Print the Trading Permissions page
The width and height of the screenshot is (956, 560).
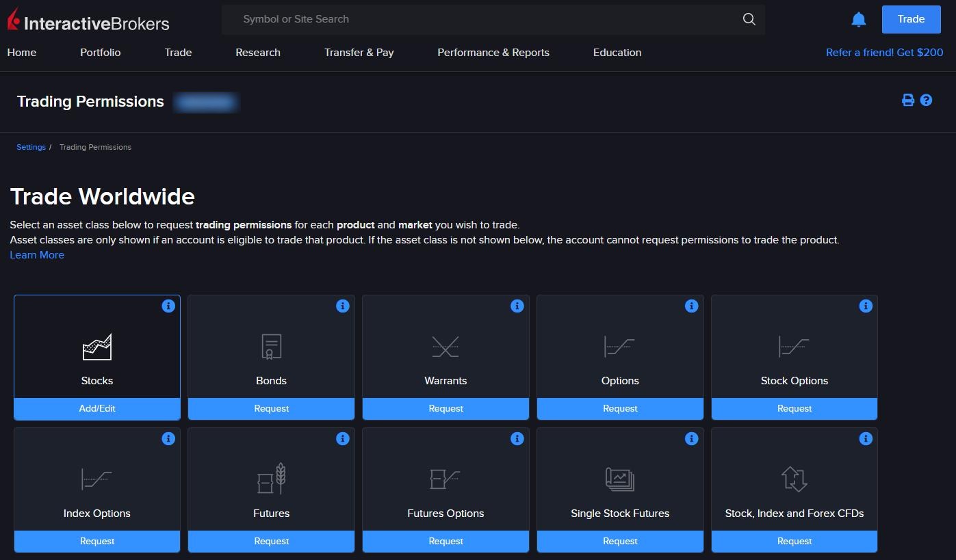(x=908, y=101)
